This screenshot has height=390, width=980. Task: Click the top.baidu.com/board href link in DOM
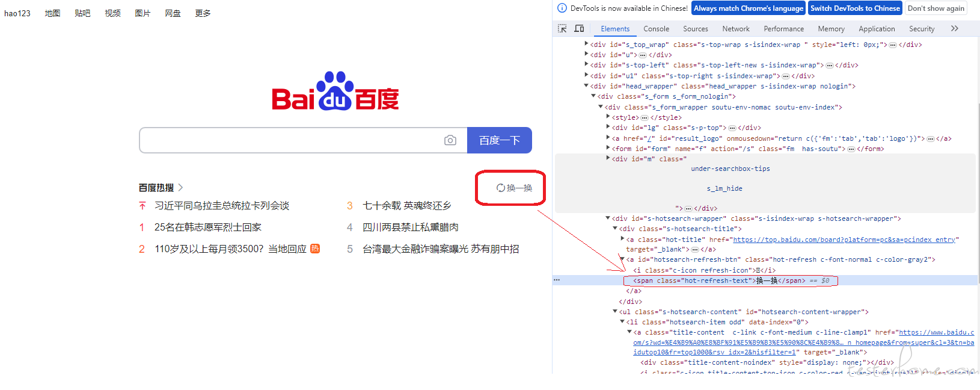click(844, 240)
